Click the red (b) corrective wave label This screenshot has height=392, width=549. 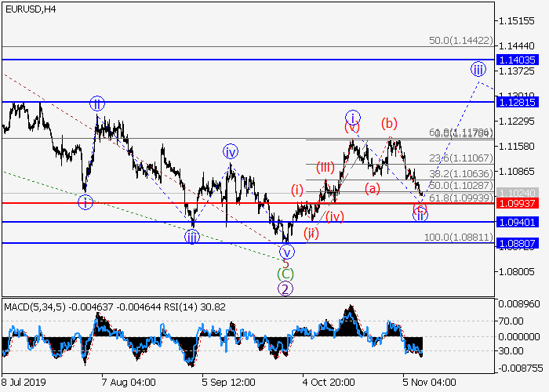tap(389, 123)
